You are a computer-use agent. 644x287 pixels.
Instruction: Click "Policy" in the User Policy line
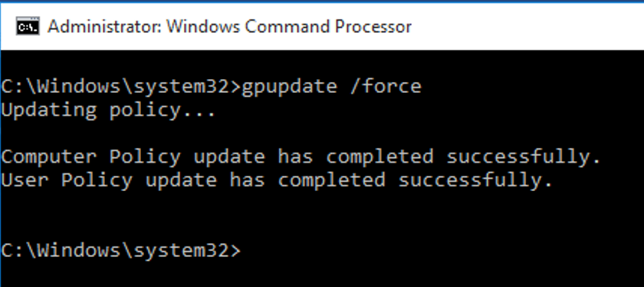pyautogui.click(x=97, y=180)
